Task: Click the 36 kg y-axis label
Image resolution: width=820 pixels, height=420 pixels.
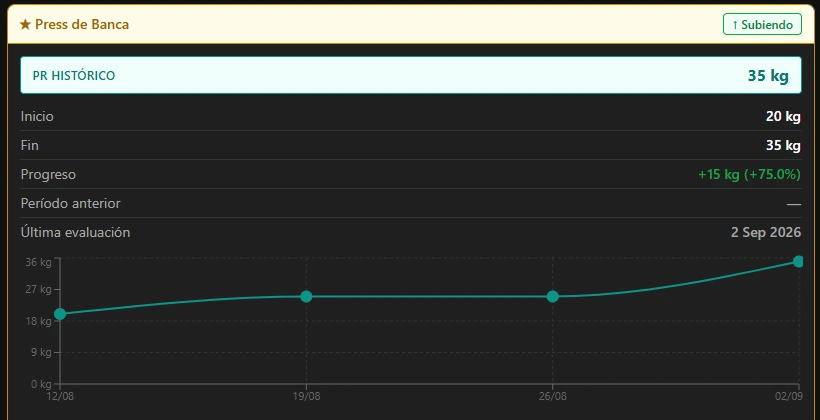Action: pos(39,262)
